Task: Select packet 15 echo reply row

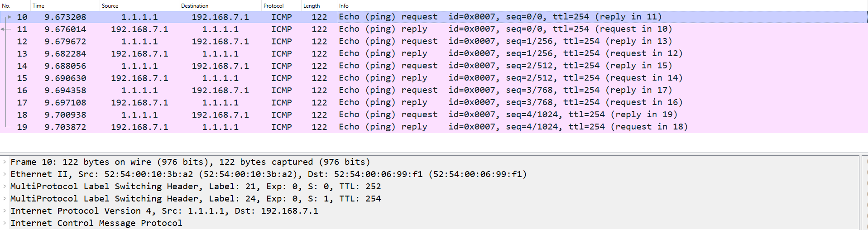Action: click(272, 78)
